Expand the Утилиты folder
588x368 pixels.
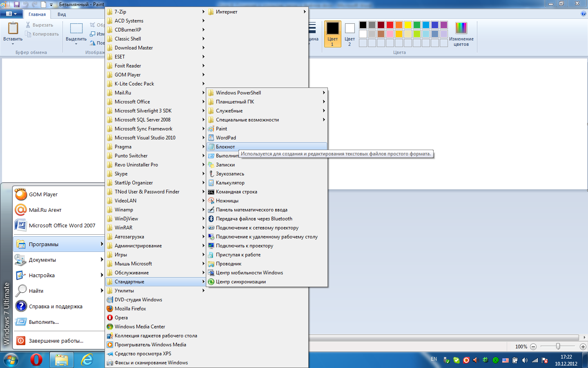click(x=156, y=291)
